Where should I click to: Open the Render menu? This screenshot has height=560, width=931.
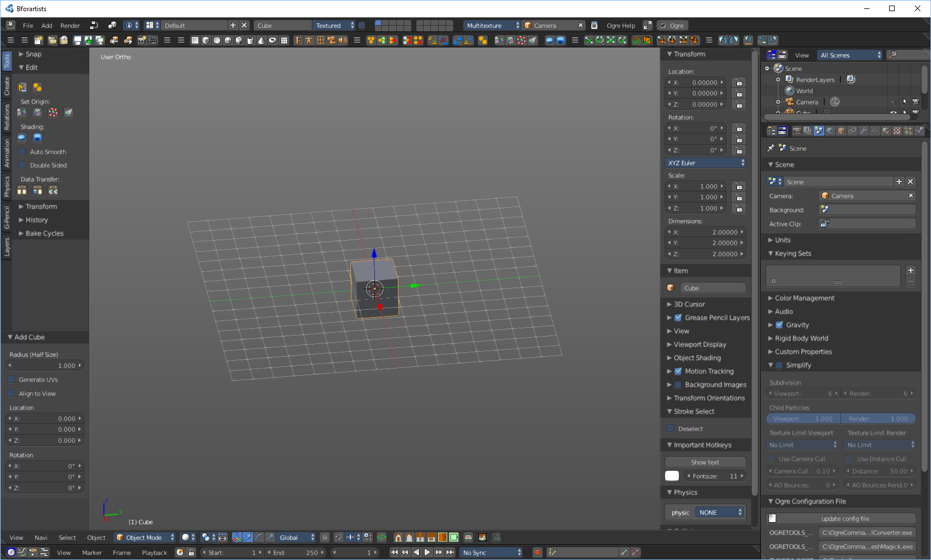[x=70, y=26]
